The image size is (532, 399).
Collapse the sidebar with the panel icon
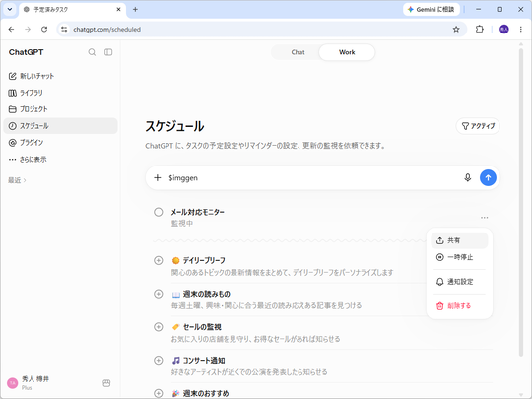click(x=108, y=52)
